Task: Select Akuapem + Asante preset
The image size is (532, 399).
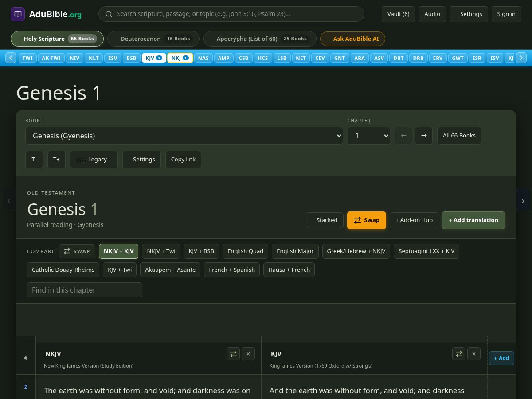Action: click(170, 270)
